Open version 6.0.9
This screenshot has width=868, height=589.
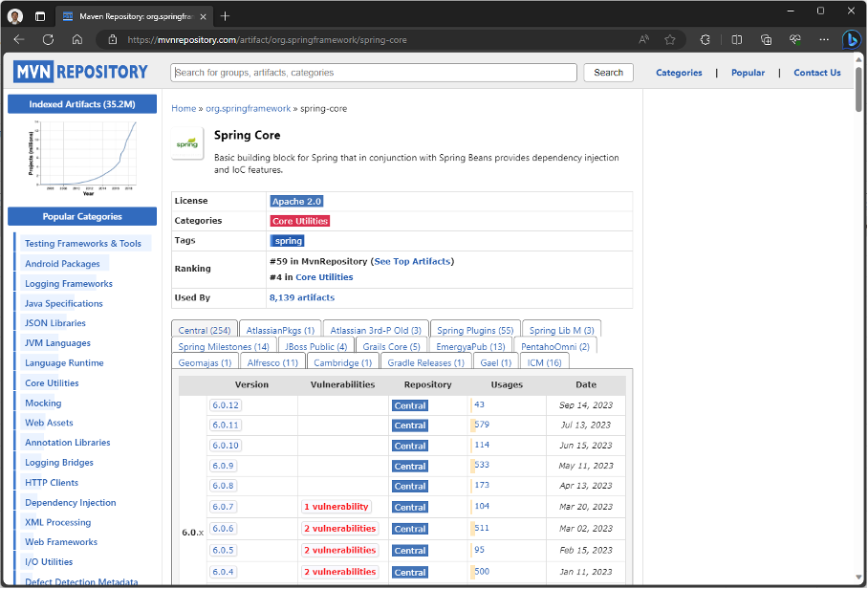[223, 466]
